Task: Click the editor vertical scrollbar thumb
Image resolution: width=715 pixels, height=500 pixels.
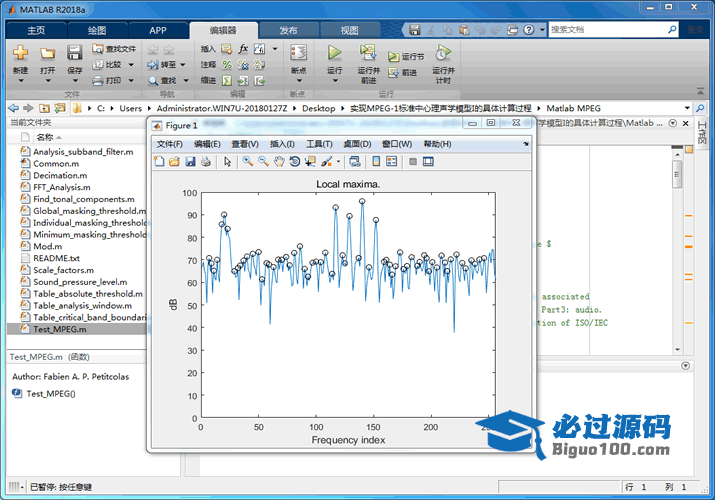Action: pos(677,174)
